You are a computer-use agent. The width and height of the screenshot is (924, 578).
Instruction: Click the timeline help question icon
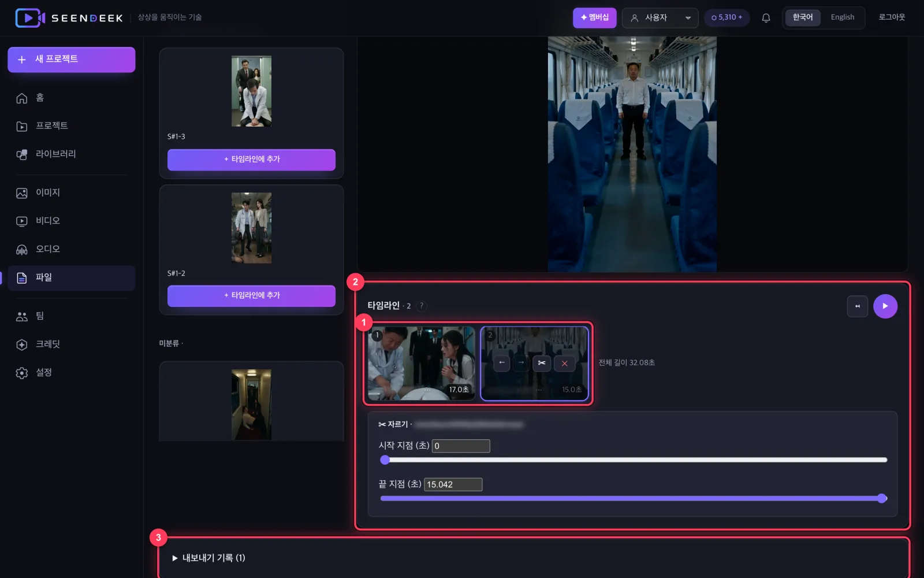click(x=422, y=306)
